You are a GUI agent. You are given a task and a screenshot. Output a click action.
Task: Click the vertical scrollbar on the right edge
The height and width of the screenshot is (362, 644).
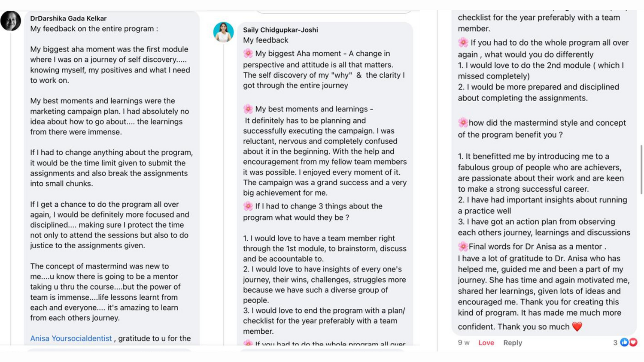point(641,169)
